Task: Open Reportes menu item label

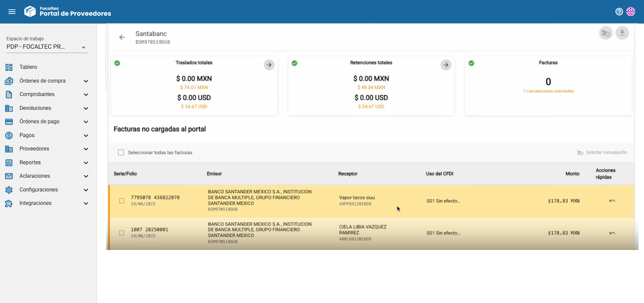Action: [x=30, y=162]
